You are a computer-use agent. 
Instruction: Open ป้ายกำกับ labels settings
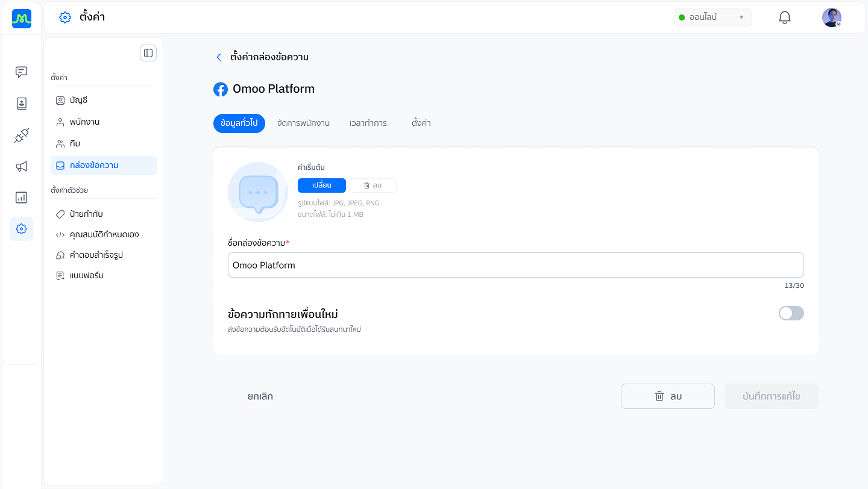[104, 214]
